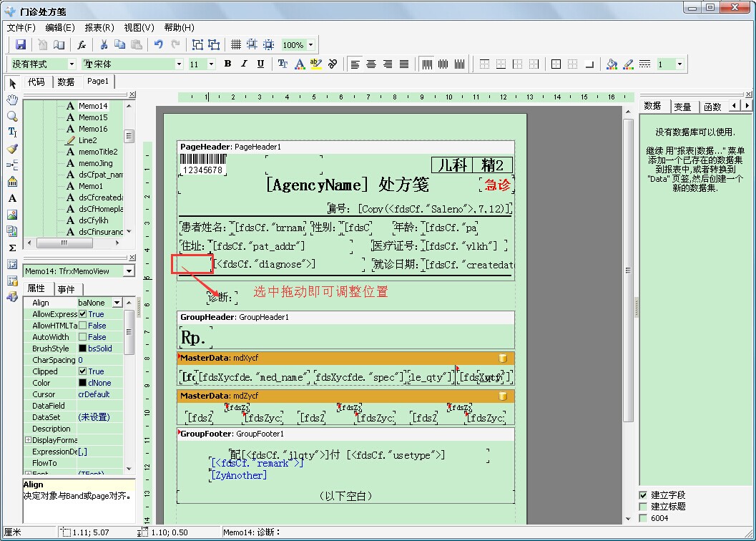Image resolution: width=756 pixels, height=541 pixels.
Task: Toggle the Clipped checkbox
Action: click(82, 371)
